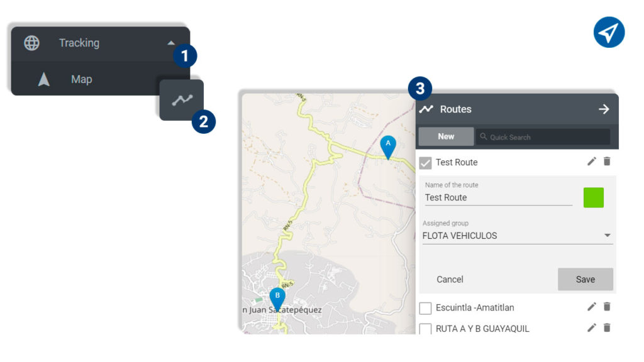Delete the Escuintla -Amatitlan route
644x362 pixels.
coord(607,307)
